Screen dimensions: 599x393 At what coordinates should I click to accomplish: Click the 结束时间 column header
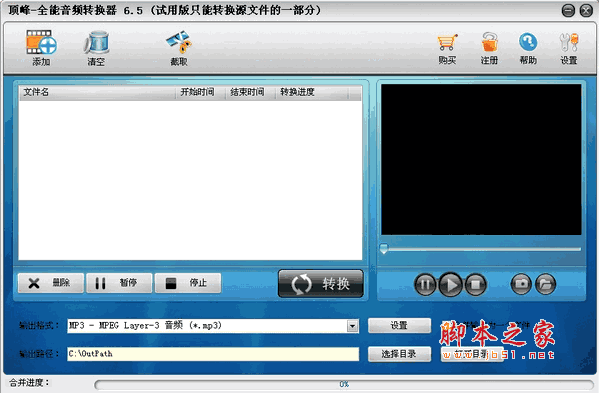[x=251, y=92]
